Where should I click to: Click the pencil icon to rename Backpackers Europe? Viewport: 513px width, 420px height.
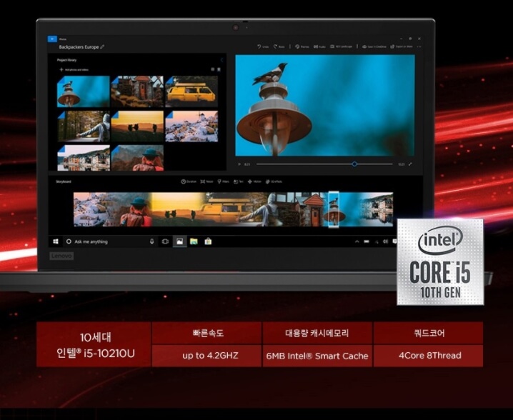point(102,46)
